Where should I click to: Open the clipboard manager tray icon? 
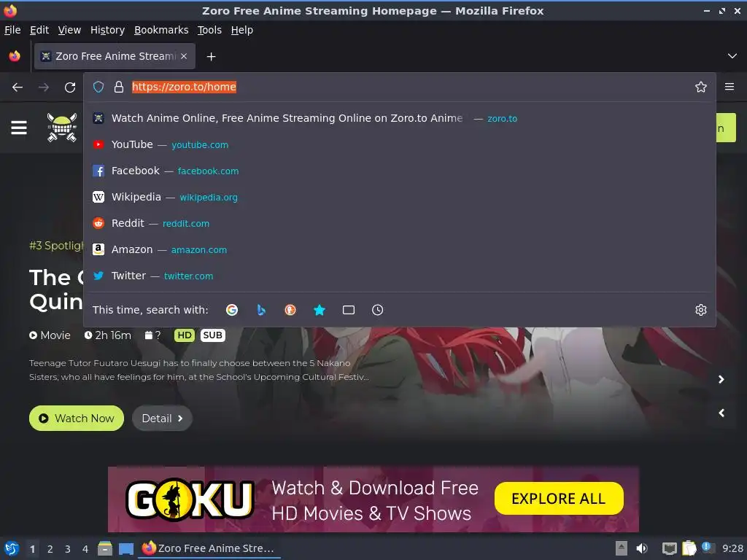click(x=689, y=548)
